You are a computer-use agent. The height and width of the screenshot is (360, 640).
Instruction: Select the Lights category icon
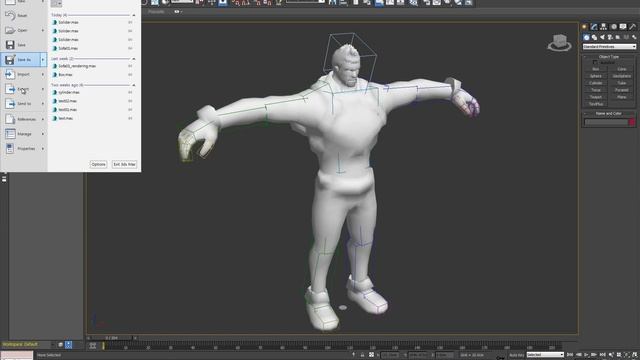coord(602,37)
